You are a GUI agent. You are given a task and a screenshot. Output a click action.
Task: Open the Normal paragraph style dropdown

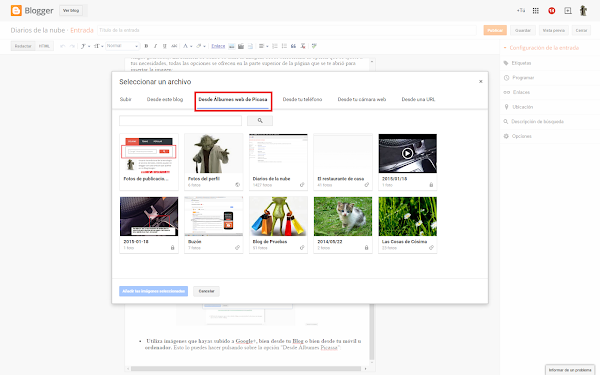[122, 46]
